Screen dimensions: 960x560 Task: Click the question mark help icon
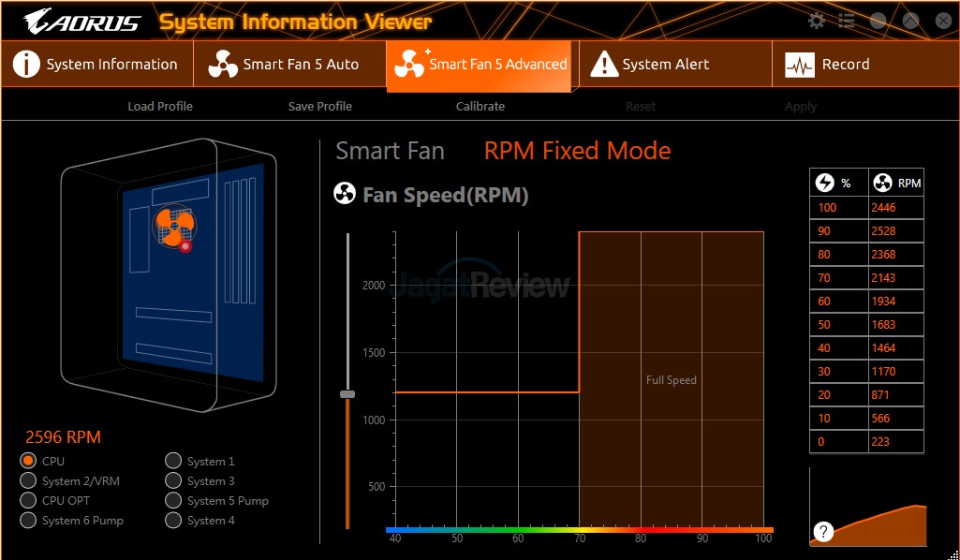coord(823,532)
